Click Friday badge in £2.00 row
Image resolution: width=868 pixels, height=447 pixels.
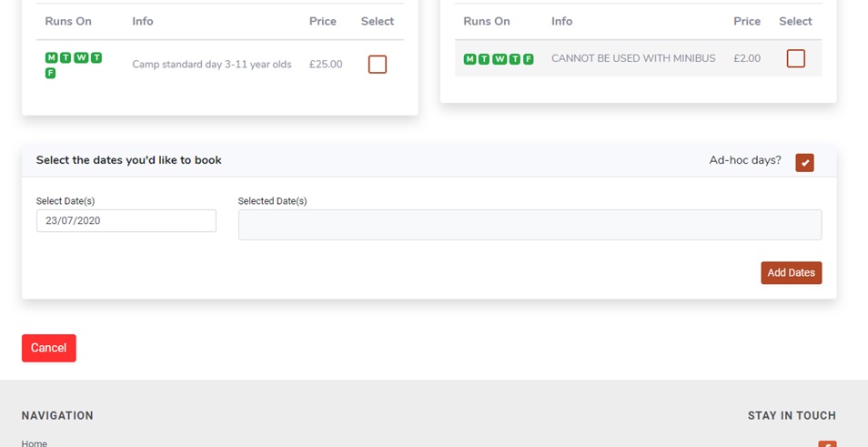click(x=528, y=58)
